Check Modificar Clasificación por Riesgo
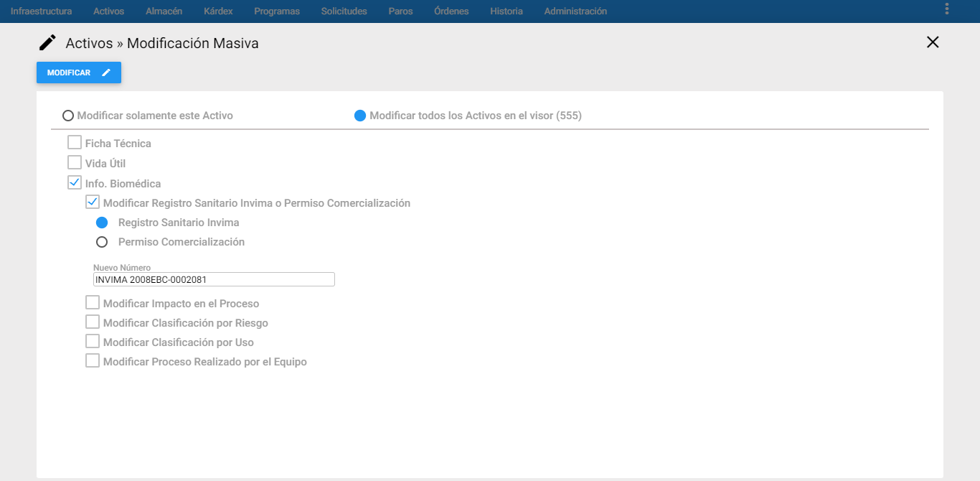The image size is (980, 481). coord(92,322)
